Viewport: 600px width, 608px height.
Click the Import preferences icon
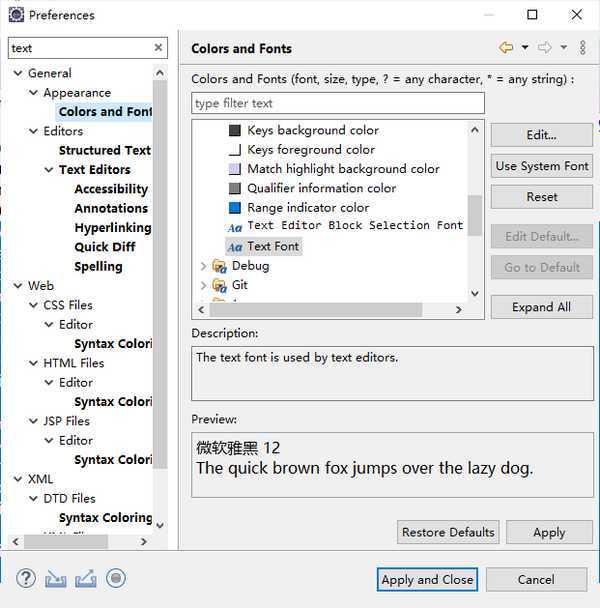coord(56,578)
